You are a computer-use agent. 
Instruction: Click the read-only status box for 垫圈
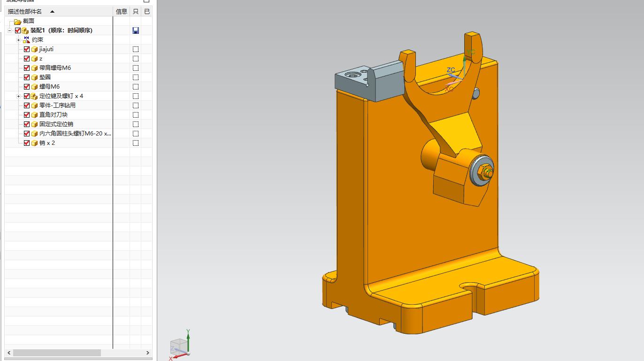coord(136,77)
